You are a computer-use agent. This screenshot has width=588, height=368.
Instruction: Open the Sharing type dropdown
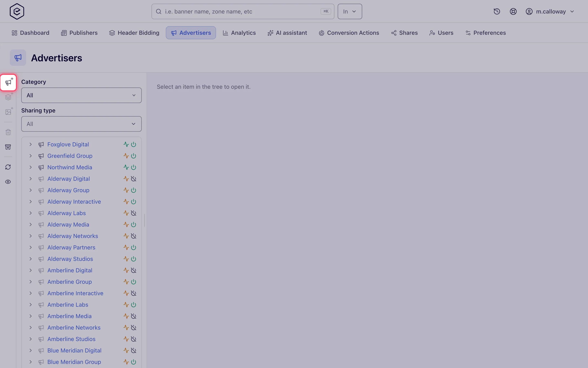tap(81, 124)
